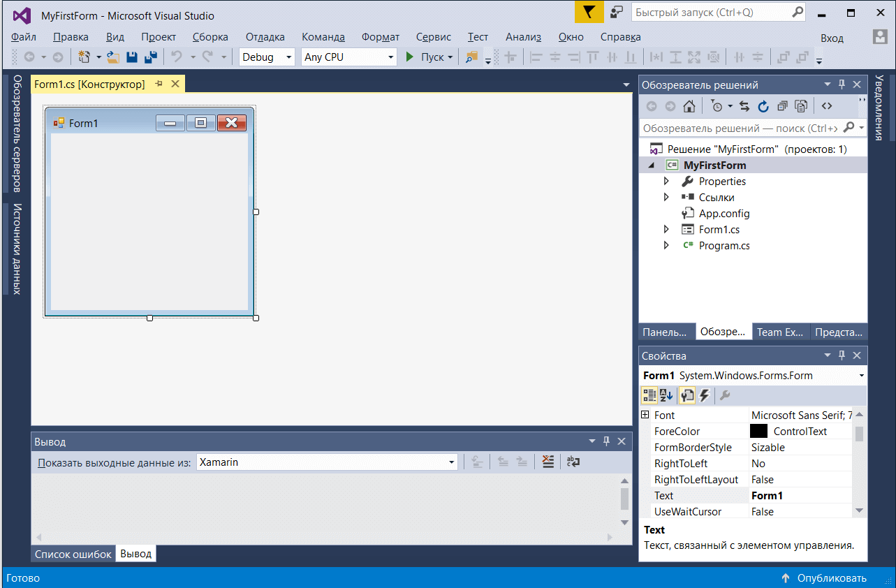Viewport: 896px width, 588px height.
Task: Refresh Solution Explorer with the circular arrow
Action: pyautogui.click(x=763, y=106)
